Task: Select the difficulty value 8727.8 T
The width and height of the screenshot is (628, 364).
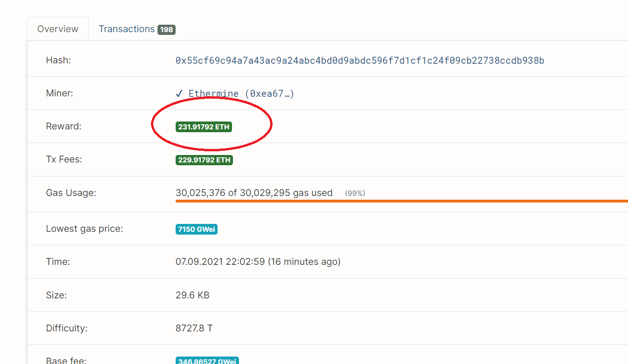Action: (194, 328)
